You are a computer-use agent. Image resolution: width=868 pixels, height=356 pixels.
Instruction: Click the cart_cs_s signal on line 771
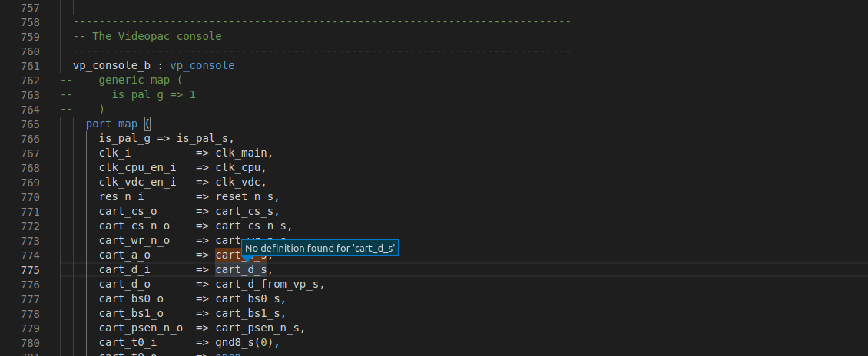click(x=245, y=212)
